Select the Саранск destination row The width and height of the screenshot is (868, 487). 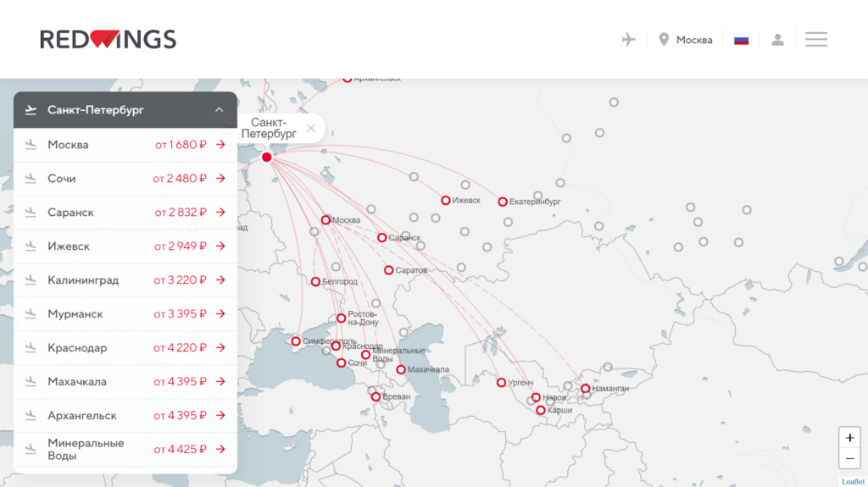pos(125,213)
